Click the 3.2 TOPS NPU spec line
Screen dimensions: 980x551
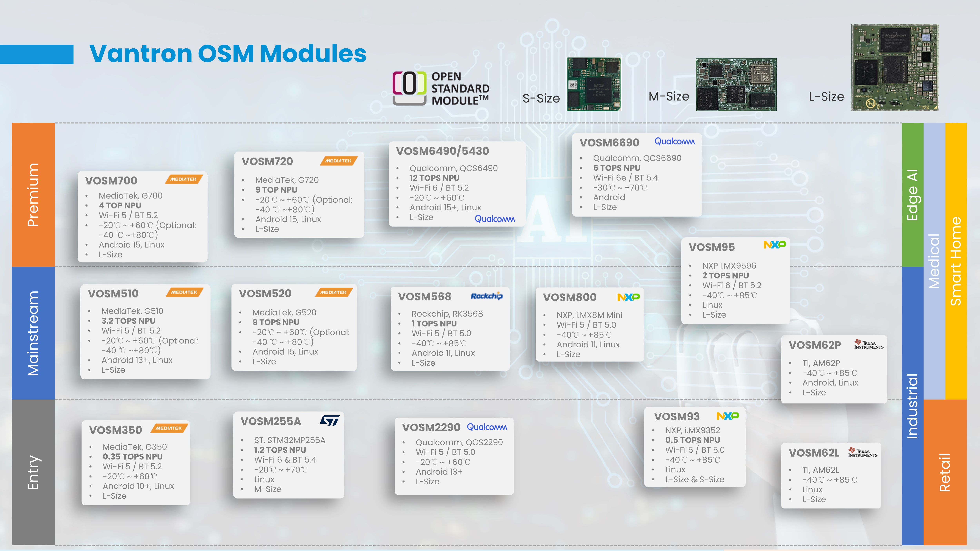[128, 321]
